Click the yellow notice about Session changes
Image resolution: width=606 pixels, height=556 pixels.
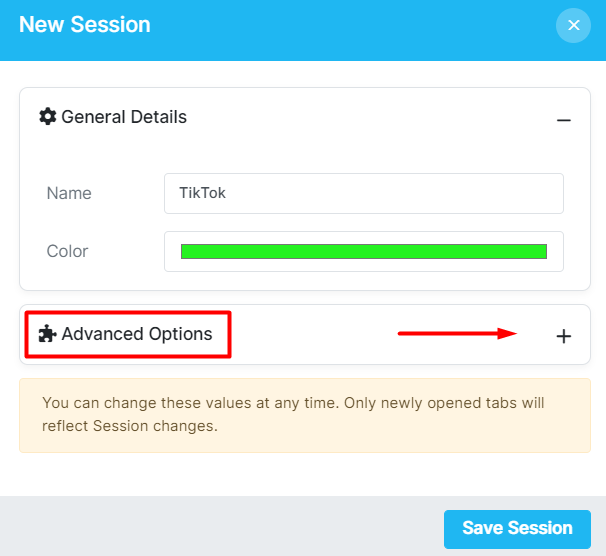pos(305,415)
